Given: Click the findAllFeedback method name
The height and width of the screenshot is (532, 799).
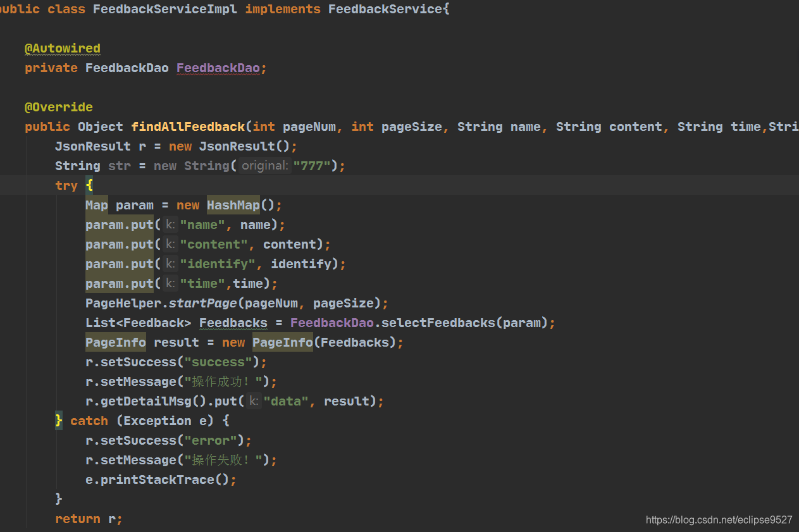Looking at the screenshot, I should pyautogui.click(x=188, y=127).
